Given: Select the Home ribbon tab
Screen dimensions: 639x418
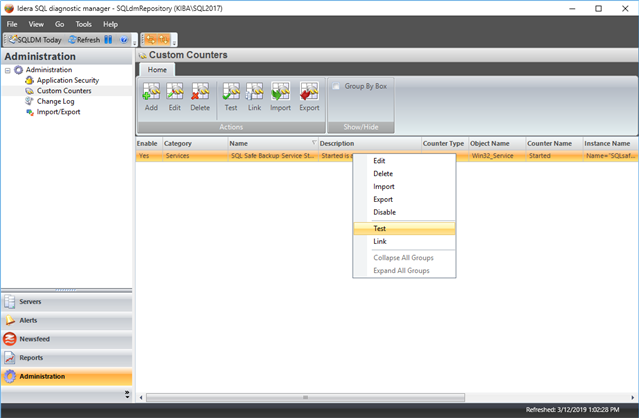Looking at the screenshot, I should pos(157,70).
